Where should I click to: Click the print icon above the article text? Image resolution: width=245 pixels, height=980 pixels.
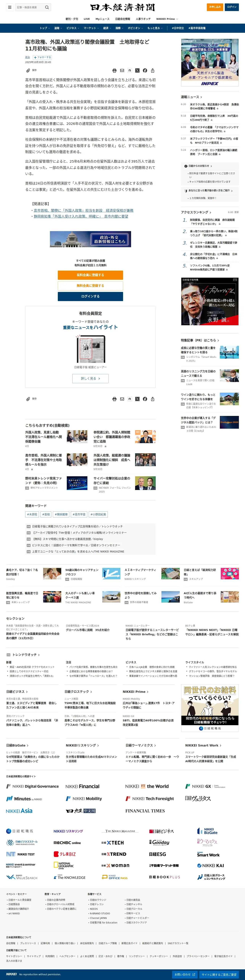pos(114,71)
